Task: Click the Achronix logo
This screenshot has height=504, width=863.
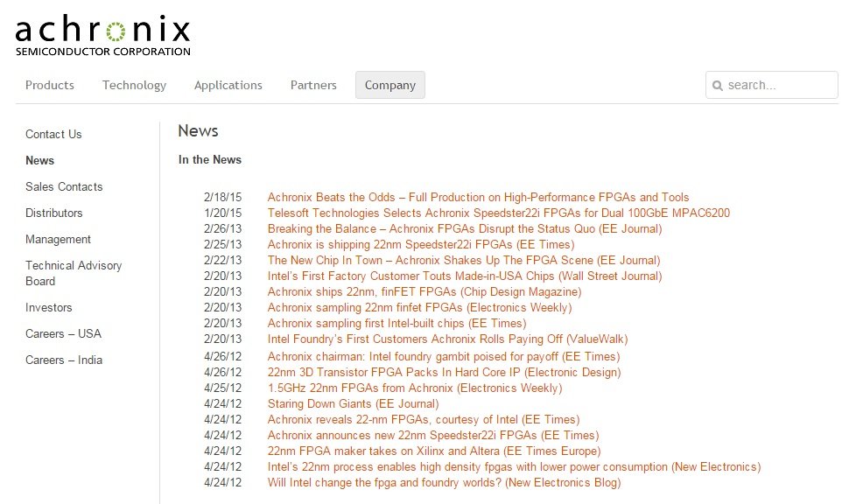Action: tap(103, 35)
